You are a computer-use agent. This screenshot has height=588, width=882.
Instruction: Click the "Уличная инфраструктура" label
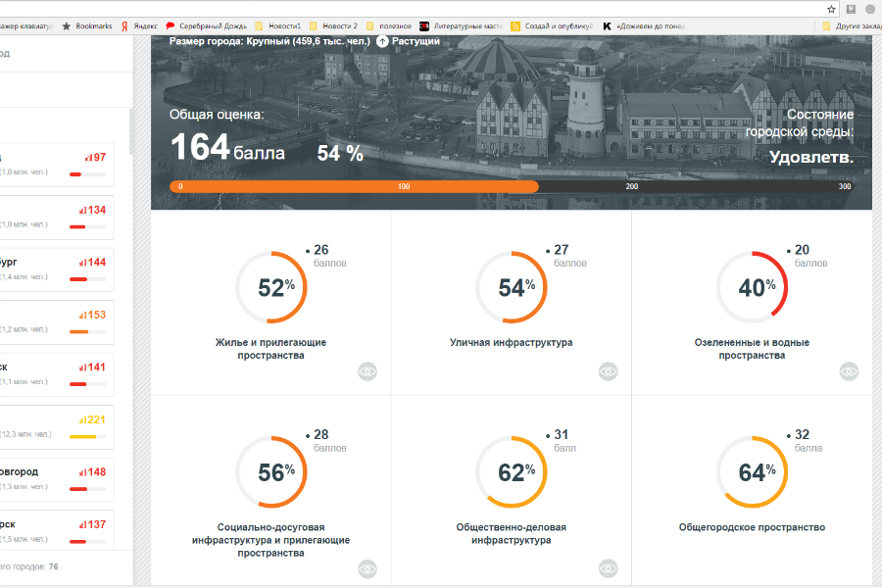(x=512, y=342)
